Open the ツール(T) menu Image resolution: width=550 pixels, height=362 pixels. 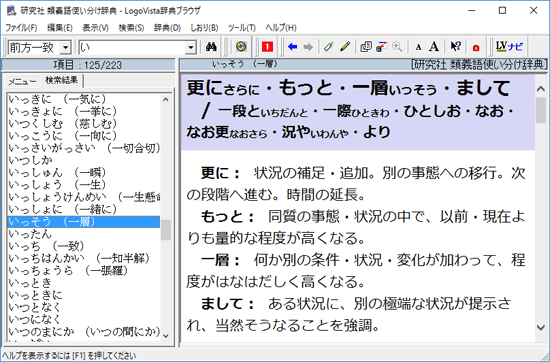coord(242,28)
